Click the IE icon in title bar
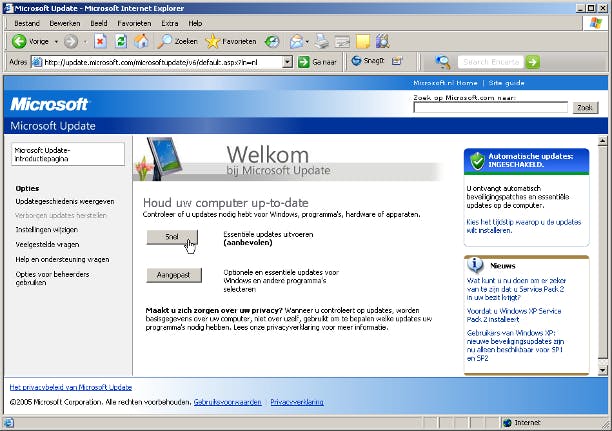612x431 pixels. click(x=8, y=8)
